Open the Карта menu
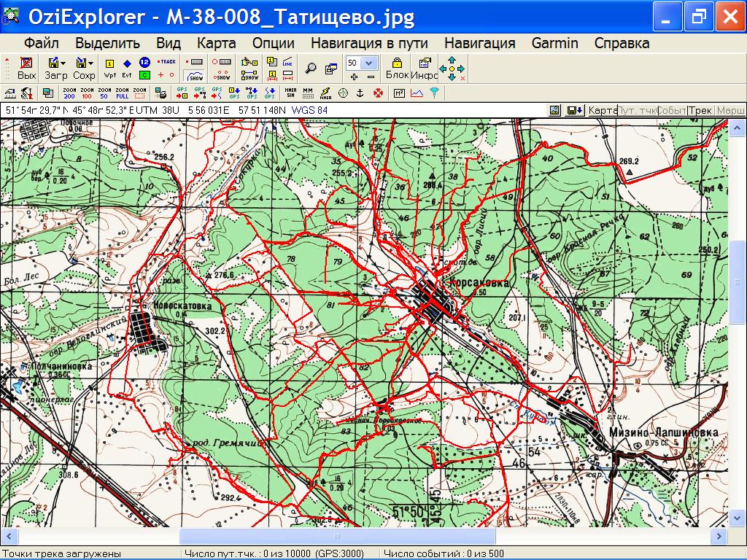This screenshot has width=747, height=560. 216,43
